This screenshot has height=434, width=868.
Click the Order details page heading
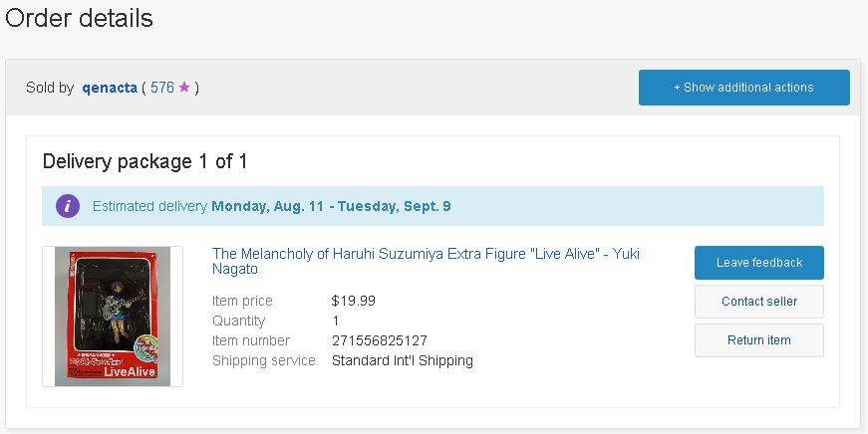point(80,18)
